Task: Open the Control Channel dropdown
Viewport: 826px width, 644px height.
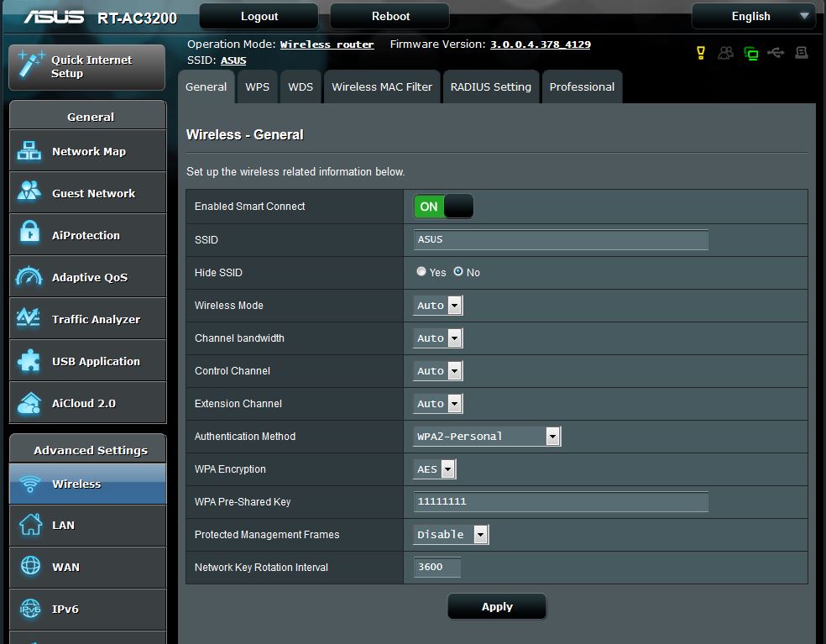Action: pos(437,370)
